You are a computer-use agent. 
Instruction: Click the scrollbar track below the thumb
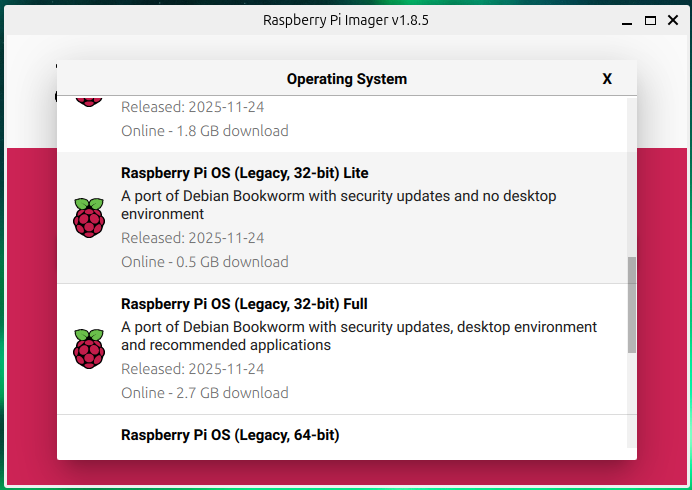pyautogui.click(x=631, y=400)
